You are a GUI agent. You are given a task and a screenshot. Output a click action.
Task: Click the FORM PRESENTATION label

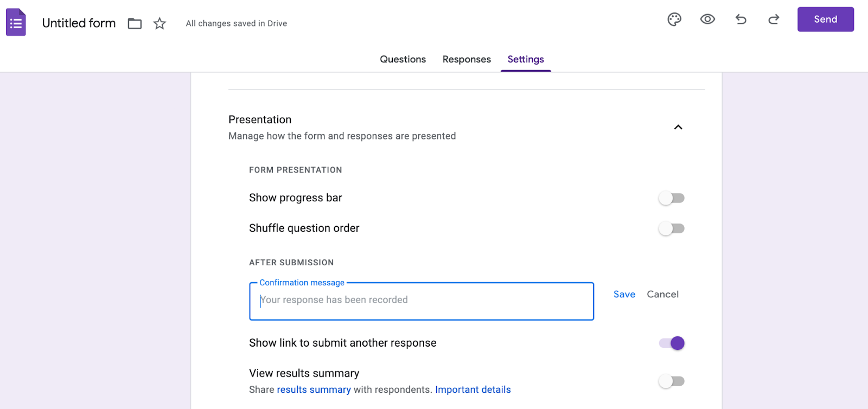(x=296, y=170)
